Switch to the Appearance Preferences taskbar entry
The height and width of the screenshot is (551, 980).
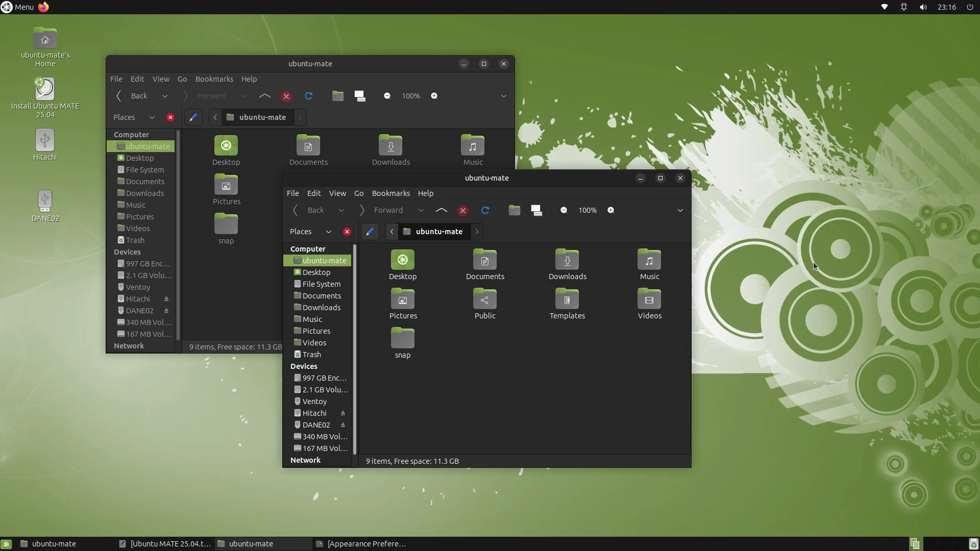pos(365,543)
